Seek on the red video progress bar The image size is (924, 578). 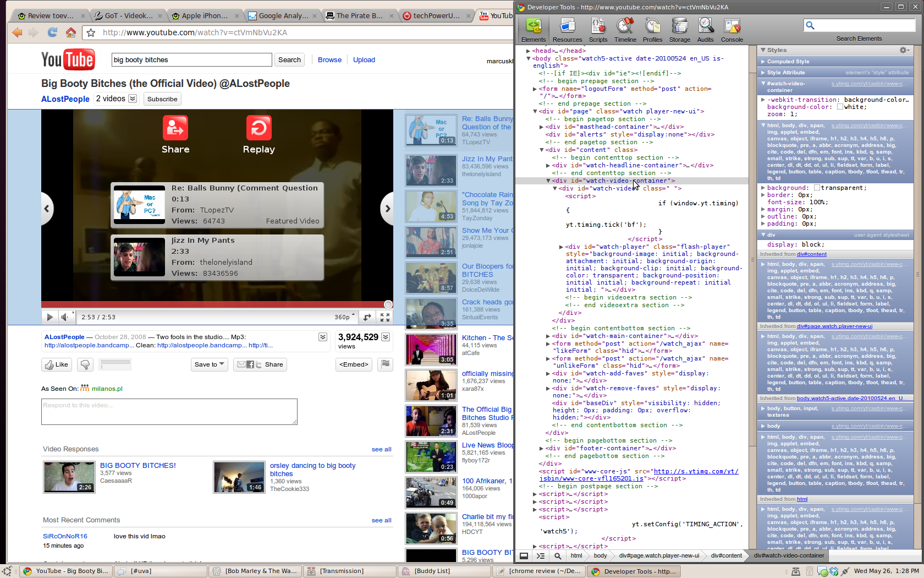click(217, 304)
